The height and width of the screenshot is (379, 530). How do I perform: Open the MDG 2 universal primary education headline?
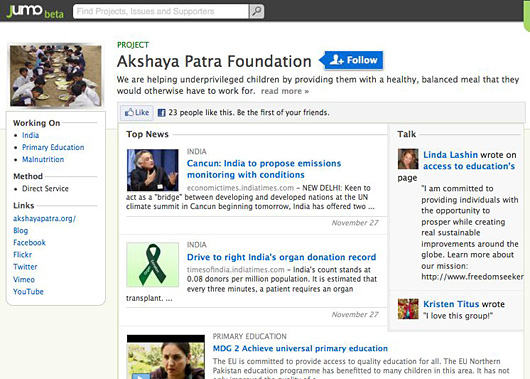click(300, 349)
